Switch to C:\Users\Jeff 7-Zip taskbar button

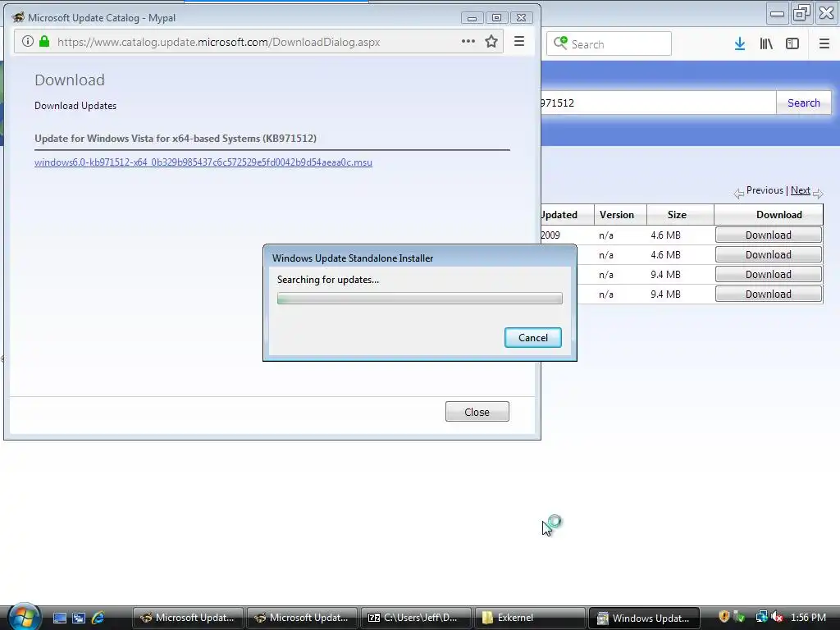tap(416, 618)
